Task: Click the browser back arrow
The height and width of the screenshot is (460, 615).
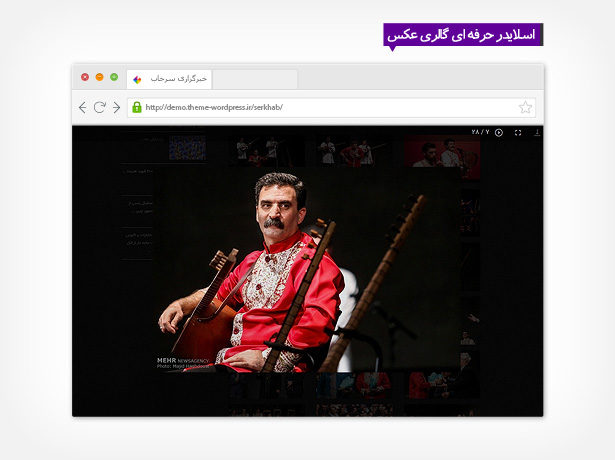Action: click(x=82, y=107)
